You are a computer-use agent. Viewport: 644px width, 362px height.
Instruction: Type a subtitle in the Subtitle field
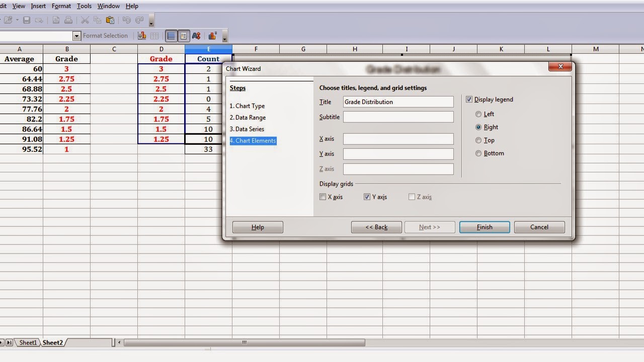click(398, 117)
